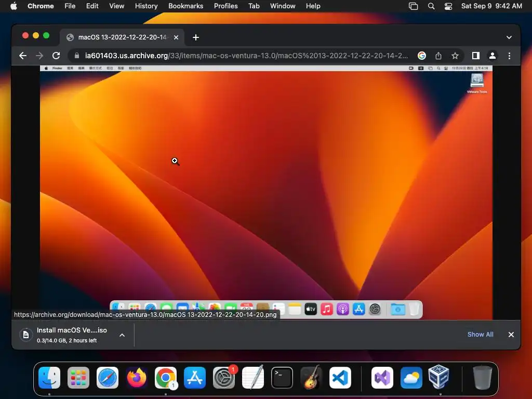Open Finder from the Dock
532x399 pixels.
49,378
